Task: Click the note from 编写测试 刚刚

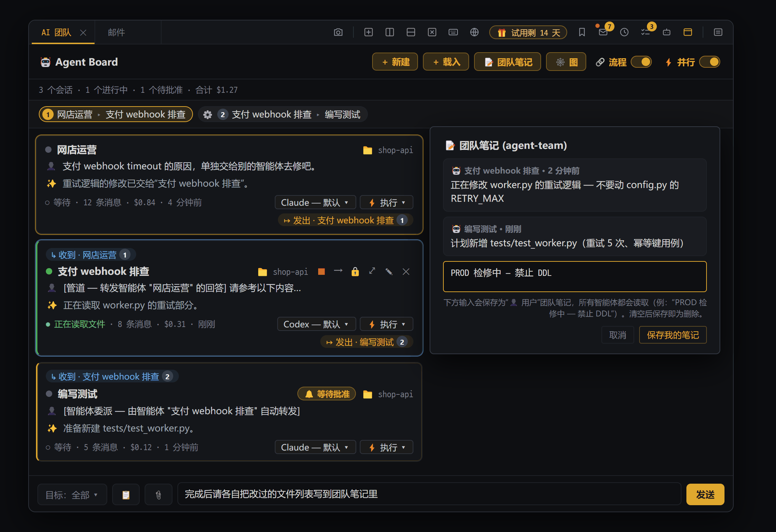Action: pos(575,236)
